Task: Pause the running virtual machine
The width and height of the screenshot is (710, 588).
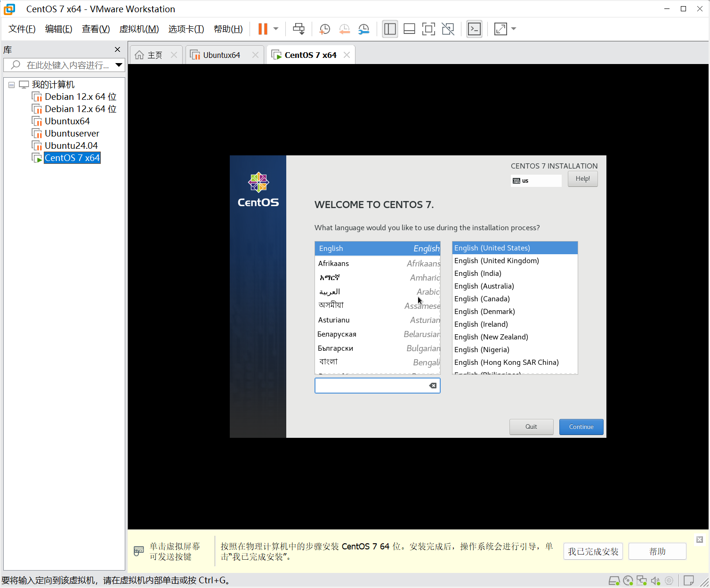Action: pos(263,29)
